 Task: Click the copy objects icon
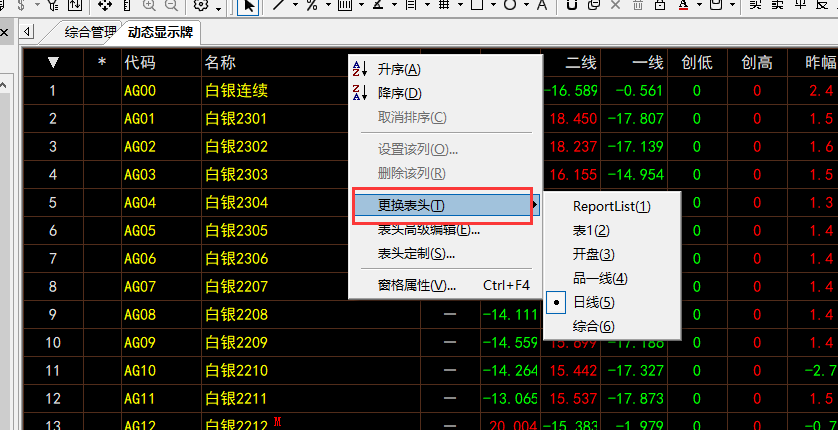coord(593,5)
